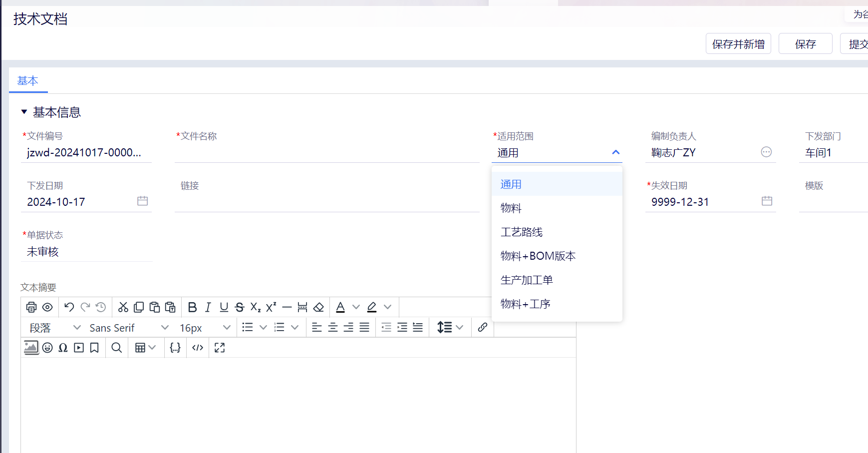Image resolution: width=868 pixels, height=453 pixels.
Task: Select 生产加工单 option
Action: pos(557,280)
